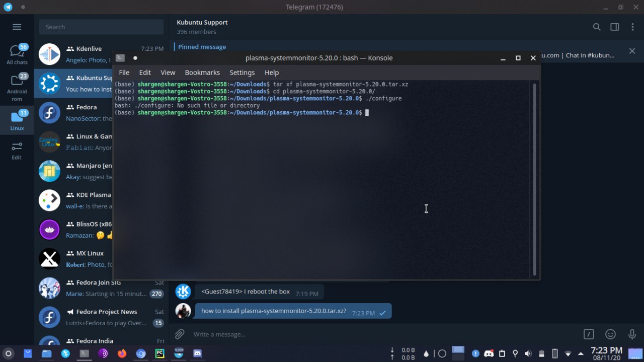Open the emoji picker
The width and height of the screenshot is (644, 362).
[x=610, y=334]
